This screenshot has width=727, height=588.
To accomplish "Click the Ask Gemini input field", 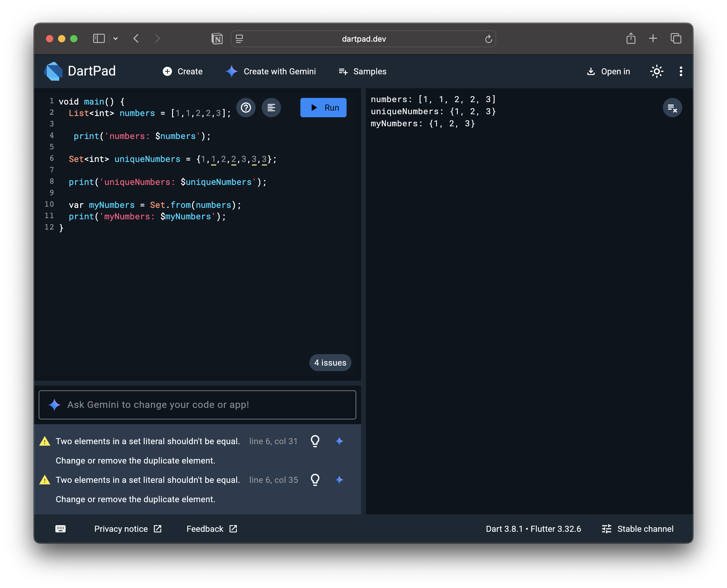I will (197, 405).
